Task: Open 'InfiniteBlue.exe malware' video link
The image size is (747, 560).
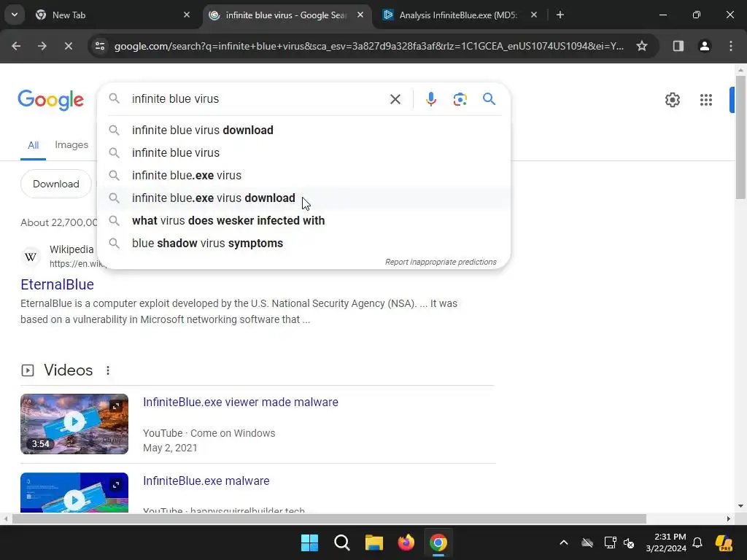Action: click(206, 481)
